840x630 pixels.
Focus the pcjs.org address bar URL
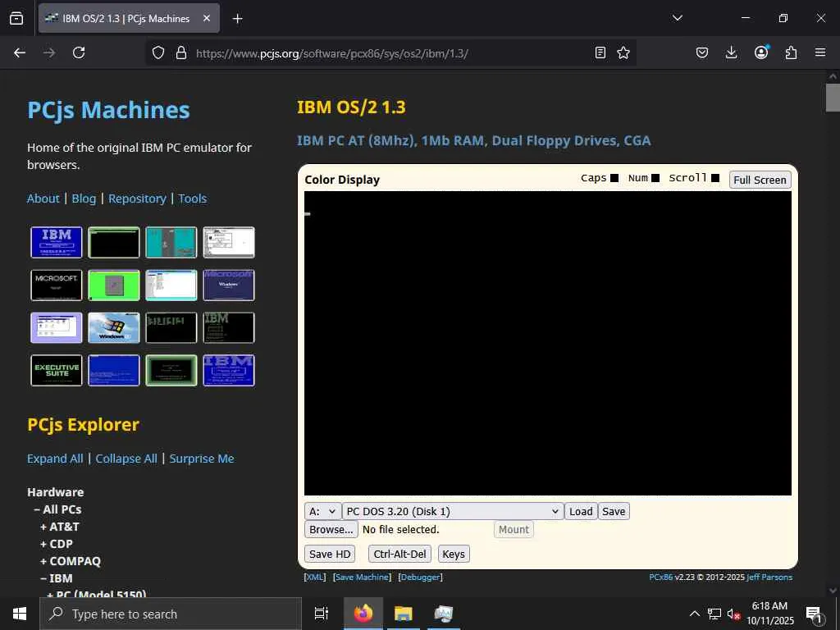point(332,53)
